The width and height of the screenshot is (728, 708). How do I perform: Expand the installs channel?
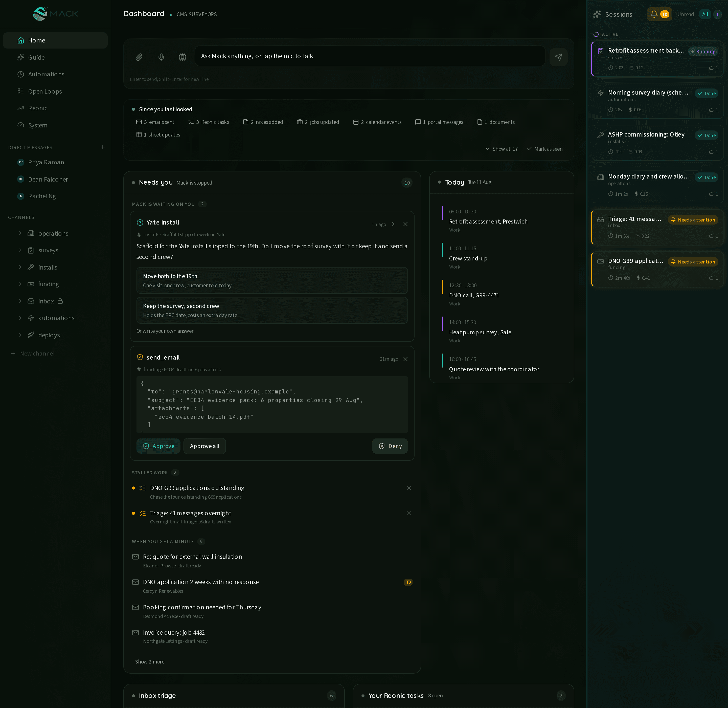coord(20,267)
